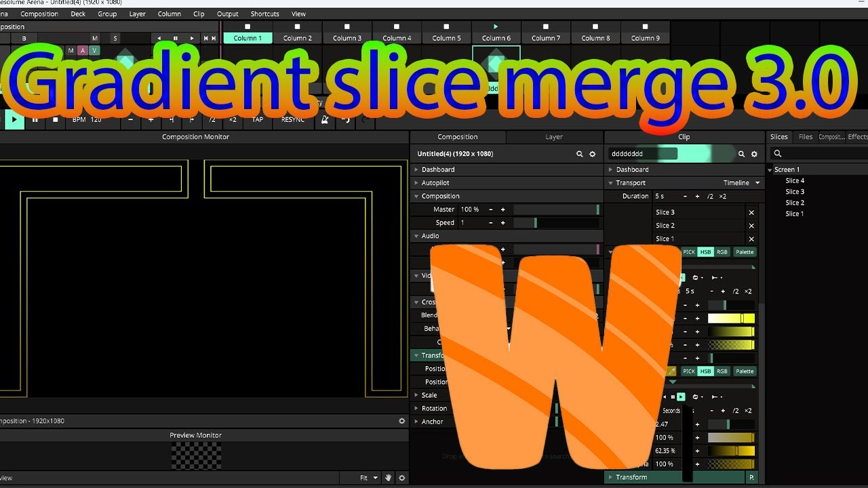The width and height of the screenshot is (868, 488).
Task: Open the Shortcuts menu
Action: [x=264, y=14]
